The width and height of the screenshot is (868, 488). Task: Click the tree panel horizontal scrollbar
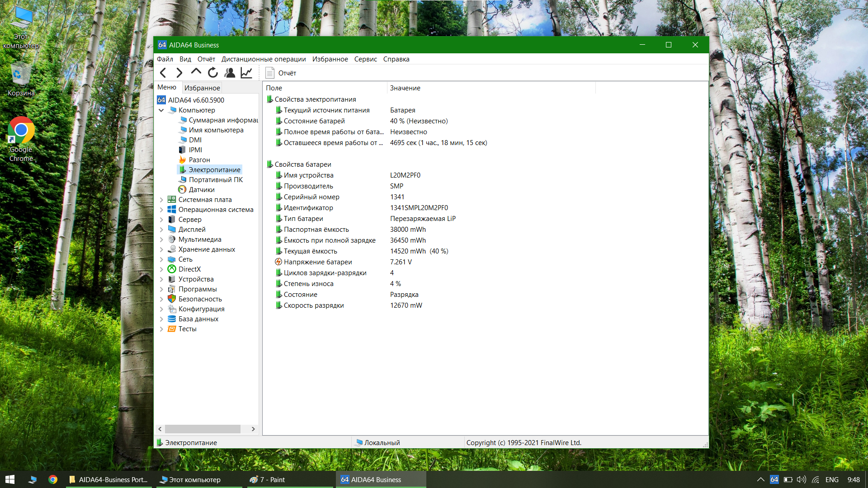coord(203,429)
